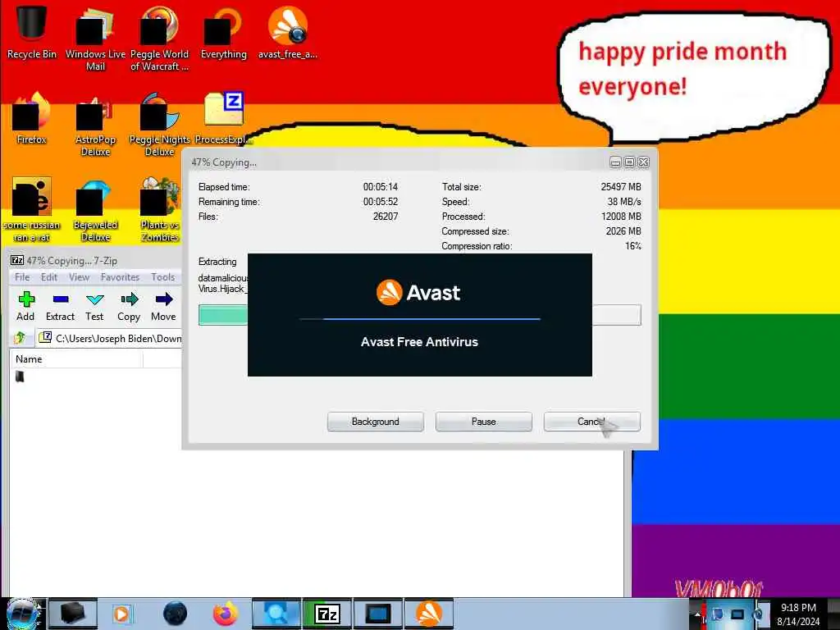Switch to Avast from the taskbar
Image resolution: width=840 pixels, height=630 pixels.
tap(429, 614)
